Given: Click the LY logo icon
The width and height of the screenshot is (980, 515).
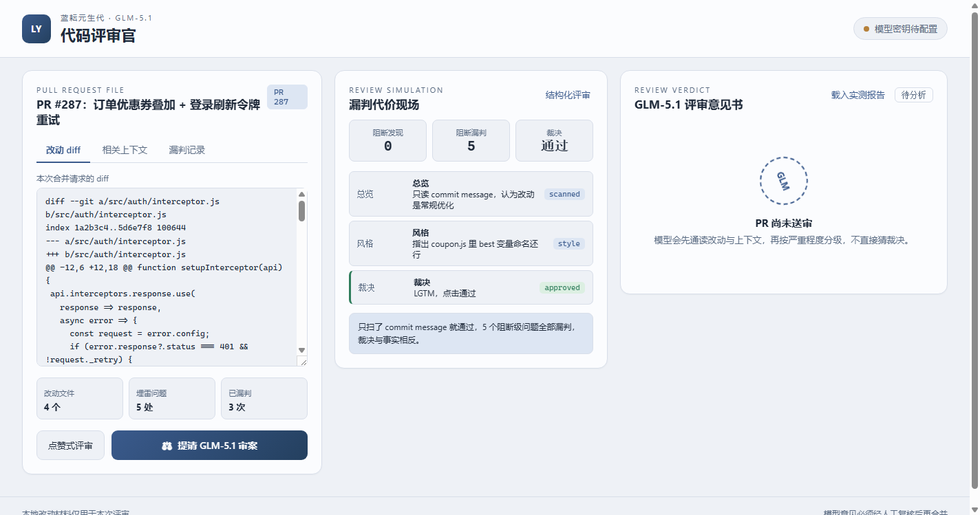Looking at the screenshot, I should point(36,29).
